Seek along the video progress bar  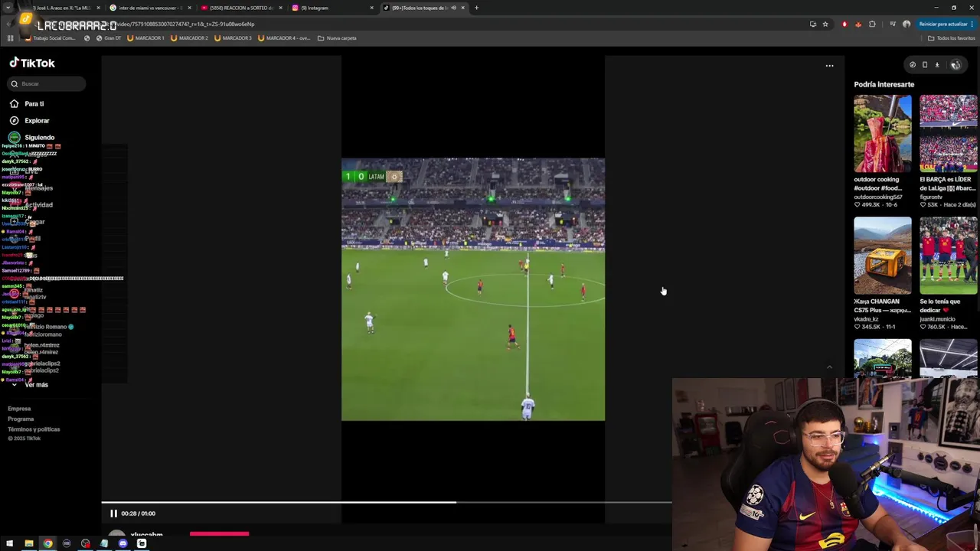point(387,503)
